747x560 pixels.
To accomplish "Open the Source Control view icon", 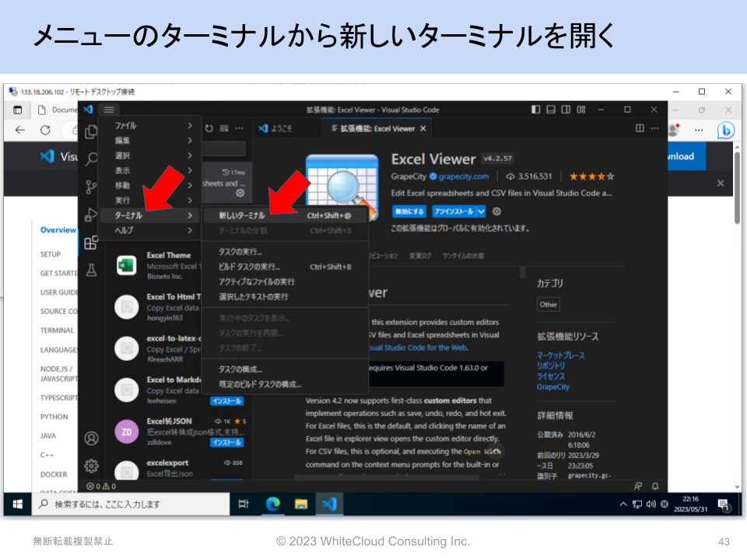I will tap(91, 187).
